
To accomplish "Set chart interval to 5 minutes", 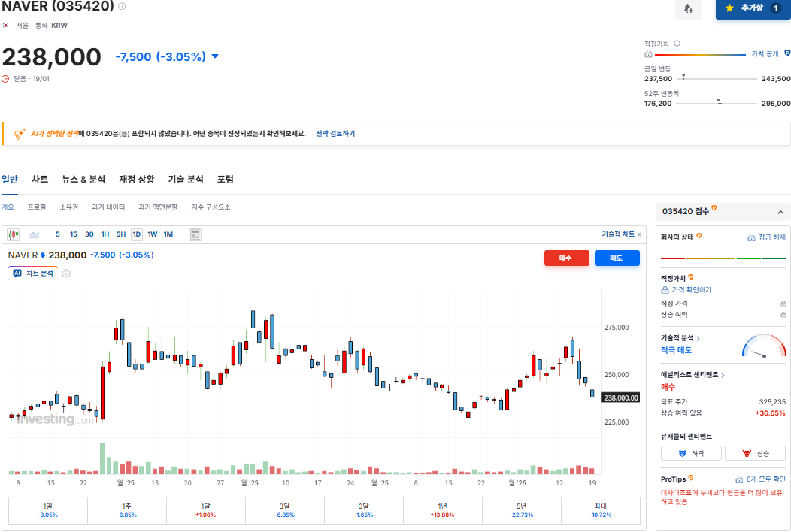I will pyautogui.click(x=57, y=234).
